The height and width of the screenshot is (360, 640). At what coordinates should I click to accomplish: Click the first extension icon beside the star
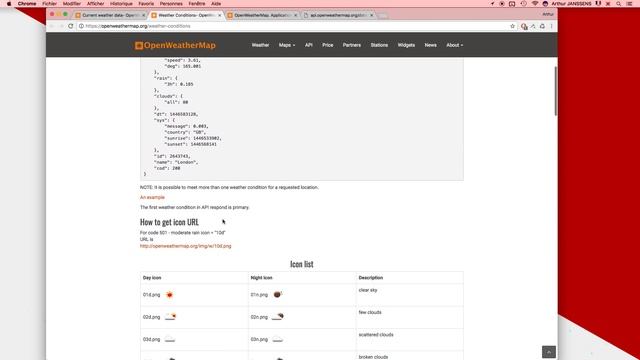pyautogui.click(x=524, y=26)
